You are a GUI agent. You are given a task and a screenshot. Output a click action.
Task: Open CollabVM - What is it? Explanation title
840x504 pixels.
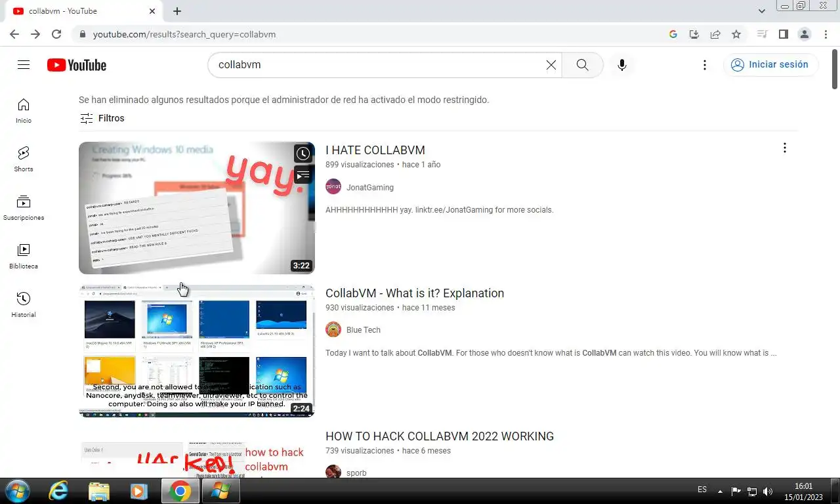pos(415,293)
